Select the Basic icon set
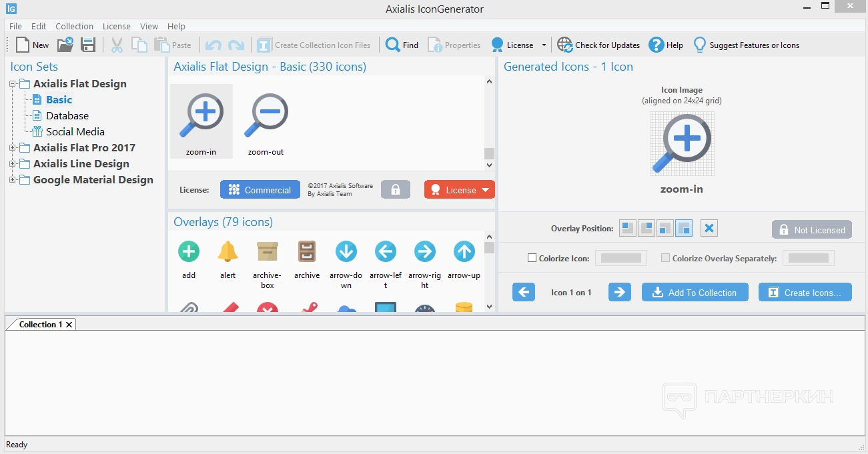The image size is (868, 454). tap(59, 99)
